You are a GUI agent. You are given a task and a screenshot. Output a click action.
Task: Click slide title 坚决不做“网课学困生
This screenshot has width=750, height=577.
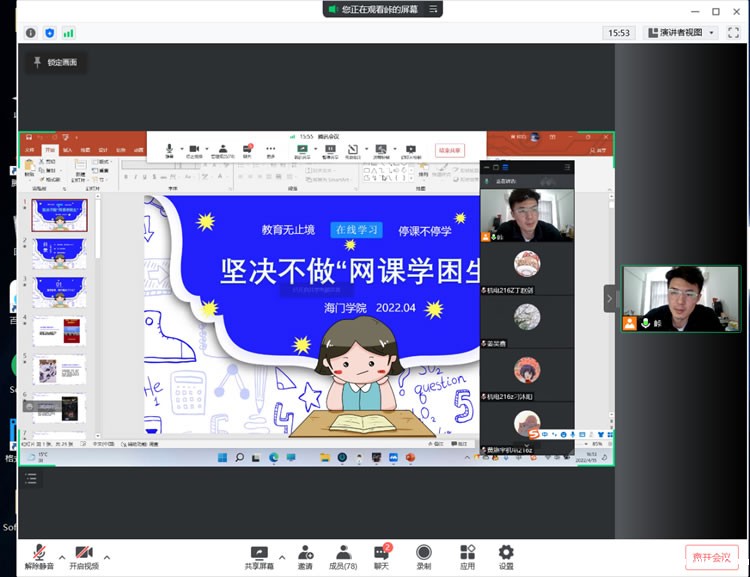point(350,272)
